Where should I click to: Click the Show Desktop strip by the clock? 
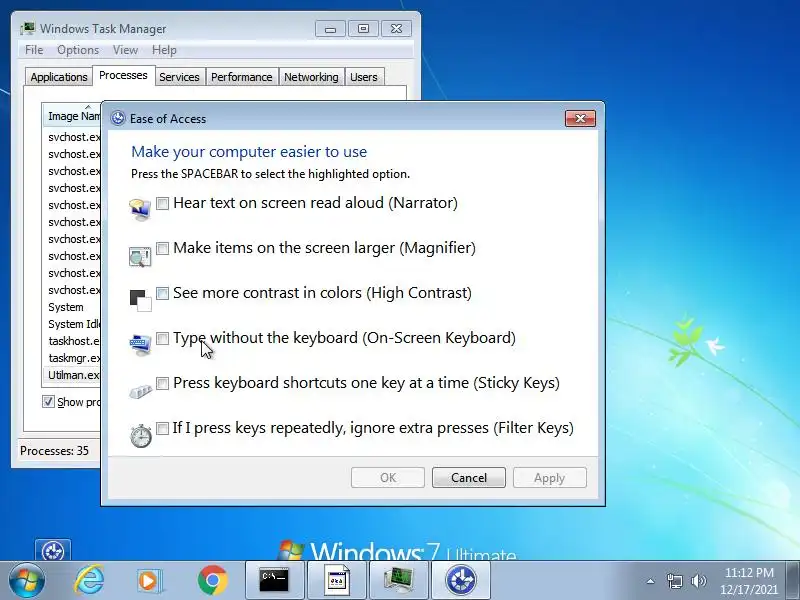pos(792,581)
